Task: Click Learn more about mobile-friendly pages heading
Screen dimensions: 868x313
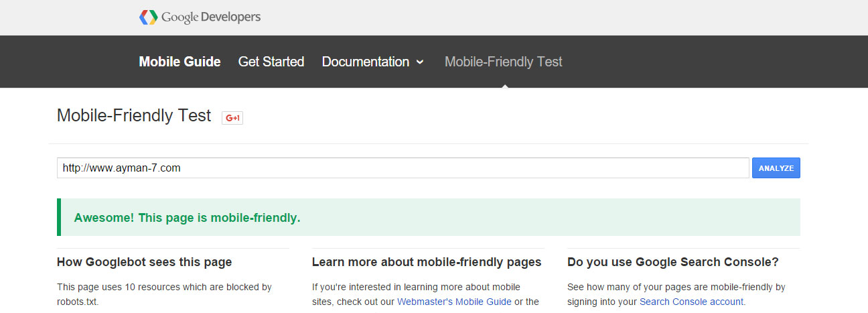Action: pyautogui.click(x=427, y=262)
